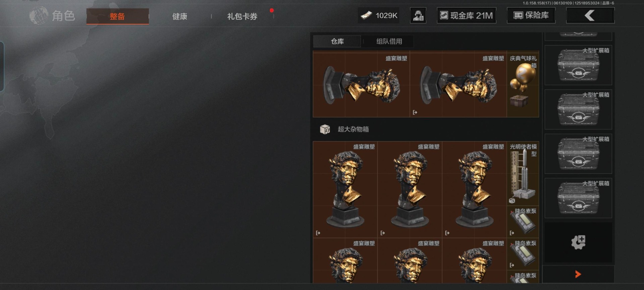Select the 光明使者模型 rocket item
This screenshot has height=290, width=644.
point(523,174)
